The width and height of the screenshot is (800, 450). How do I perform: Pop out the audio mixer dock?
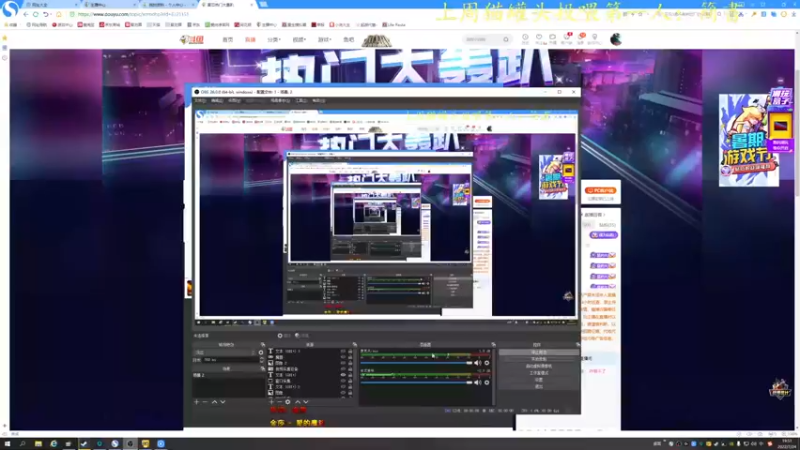[493, 345]
